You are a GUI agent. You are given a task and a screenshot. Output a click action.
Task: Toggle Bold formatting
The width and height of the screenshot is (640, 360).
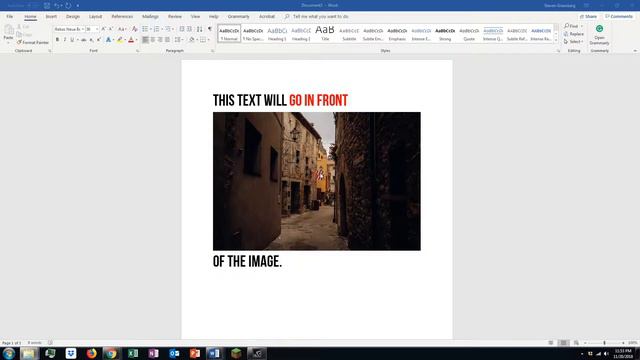pyautogui.click(x=57, y=40)
